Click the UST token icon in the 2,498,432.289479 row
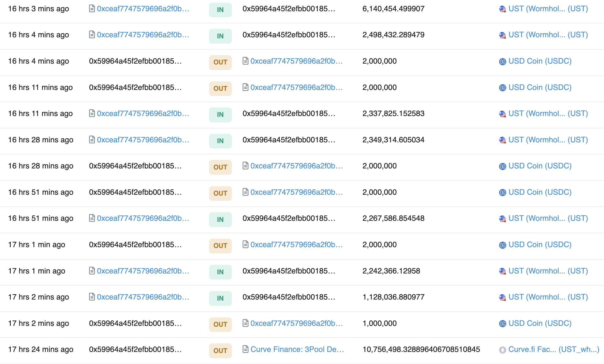This screenshot has width=604, height=364. pos(502,35)
